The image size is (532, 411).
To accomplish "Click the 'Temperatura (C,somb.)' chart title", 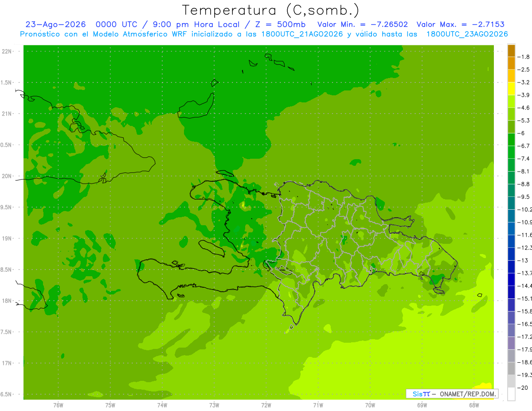I will click(271, 10).
